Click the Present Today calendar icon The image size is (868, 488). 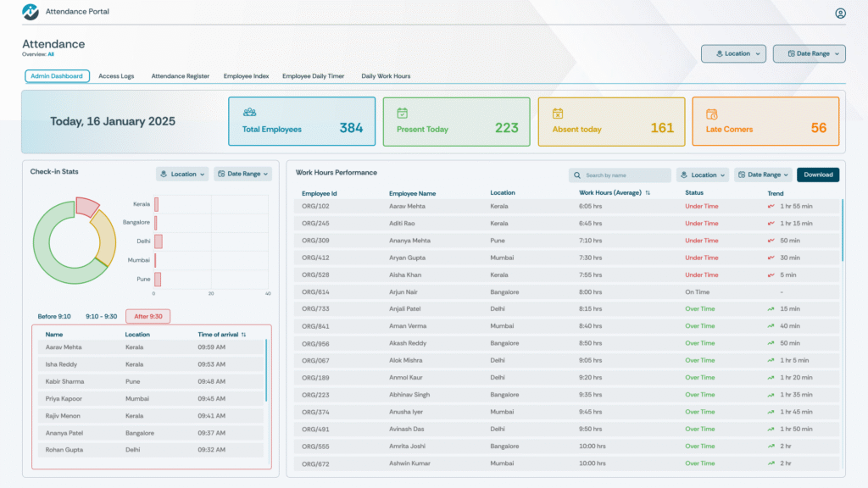403,113
